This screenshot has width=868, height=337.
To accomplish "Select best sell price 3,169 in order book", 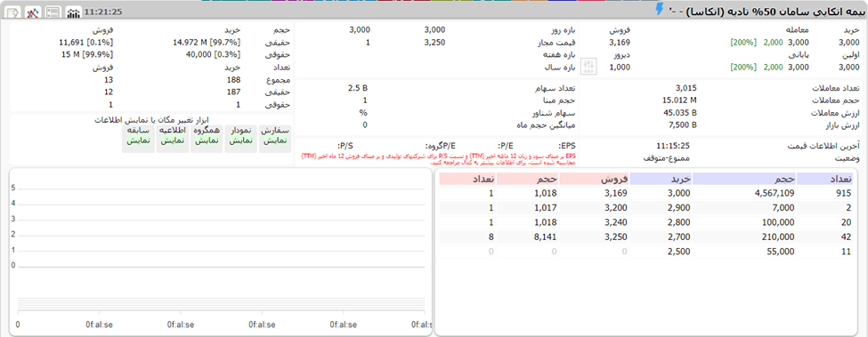I will pos(616,193).
